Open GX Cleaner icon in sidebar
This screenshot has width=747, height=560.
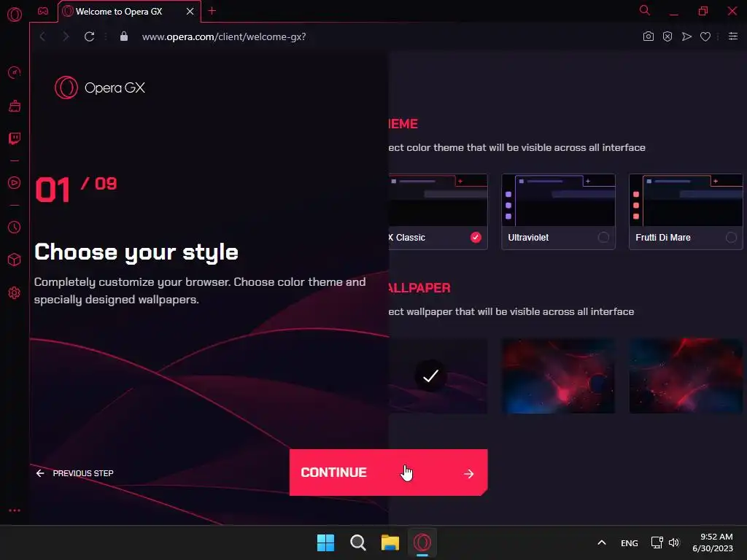coord(15,106)
